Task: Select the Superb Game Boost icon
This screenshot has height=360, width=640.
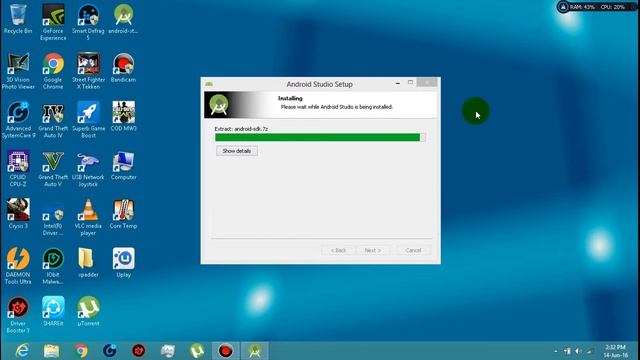Action: click(x=88, y=120)
